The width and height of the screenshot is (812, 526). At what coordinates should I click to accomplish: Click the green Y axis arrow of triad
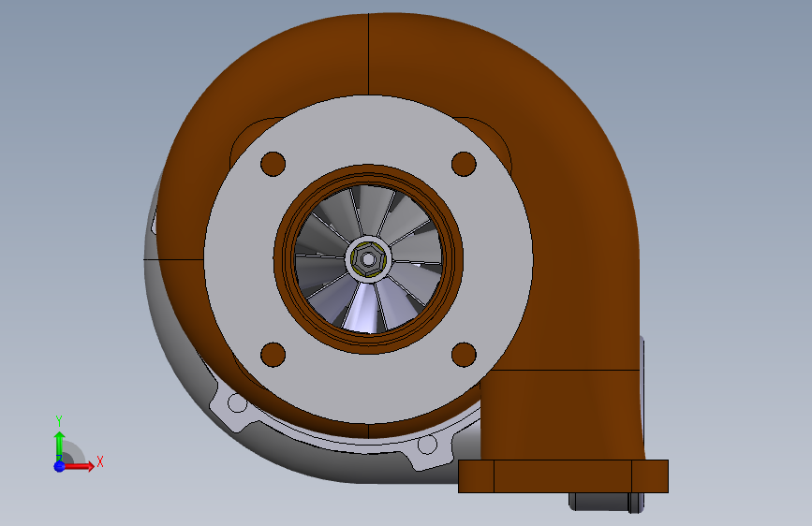click(59, 446)
